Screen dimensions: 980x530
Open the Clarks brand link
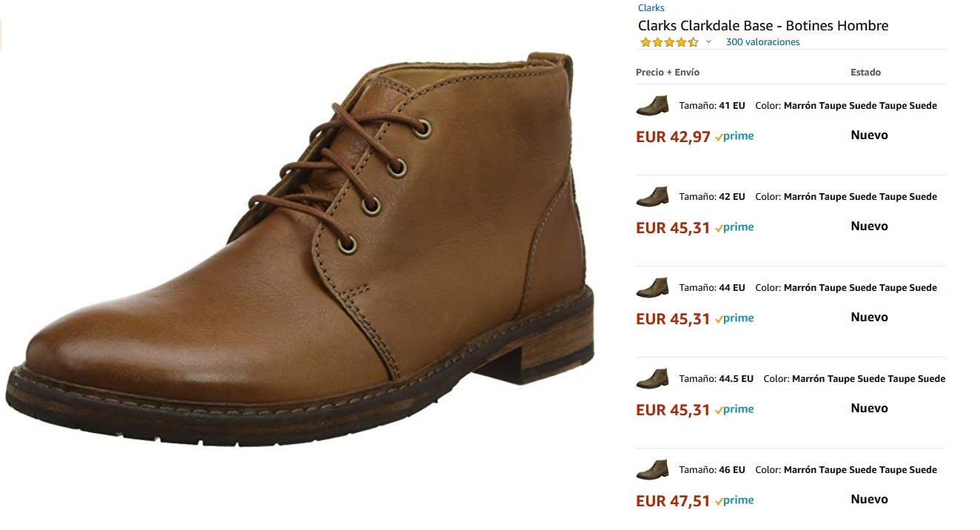coord(651,8)
